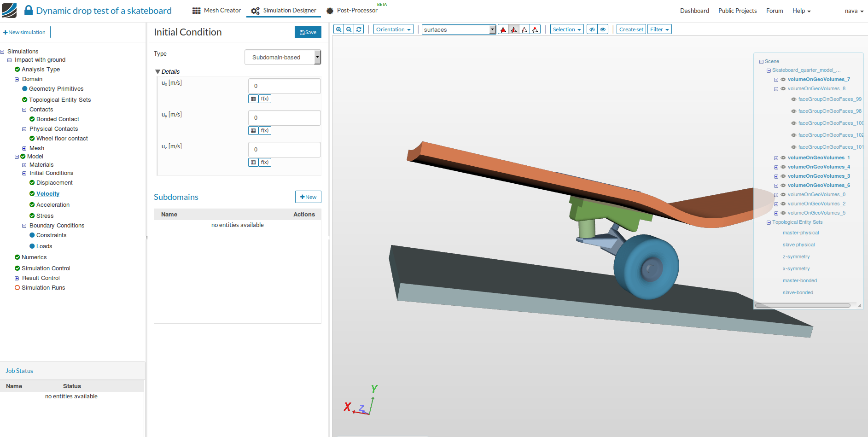The image size is (868, 437).
Task: Show all entities with the eye icon
Action: coord(603,29)
